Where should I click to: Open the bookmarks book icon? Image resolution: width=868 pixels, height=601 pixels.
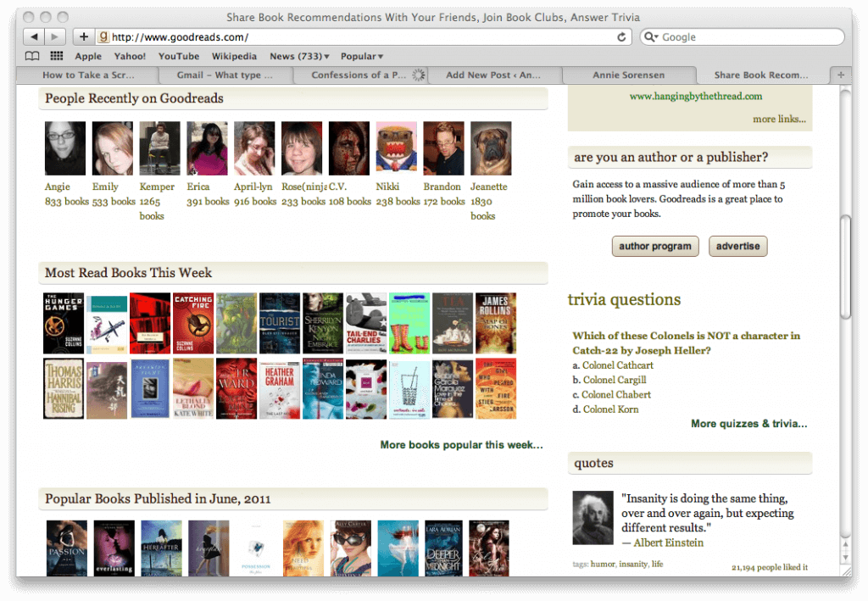pos(33,56)
